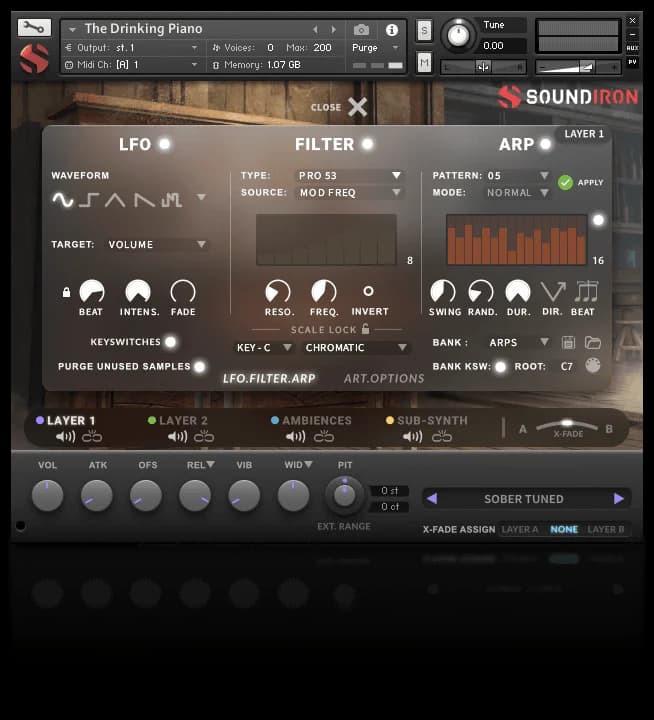Open the filter TYPE dropdown
The height and width of the screenshot is (720, 654).
coord(350,176)
